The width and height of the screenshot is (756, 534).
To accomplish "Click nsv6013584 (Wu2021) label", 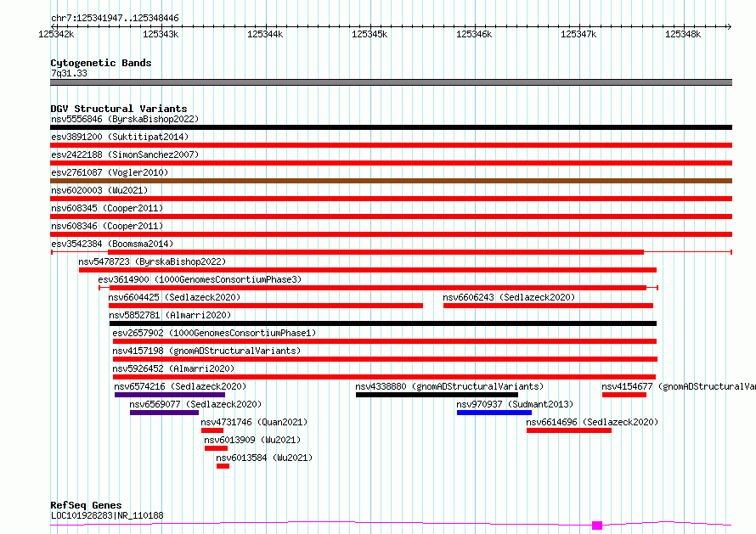I will click(x=264, y=458).
